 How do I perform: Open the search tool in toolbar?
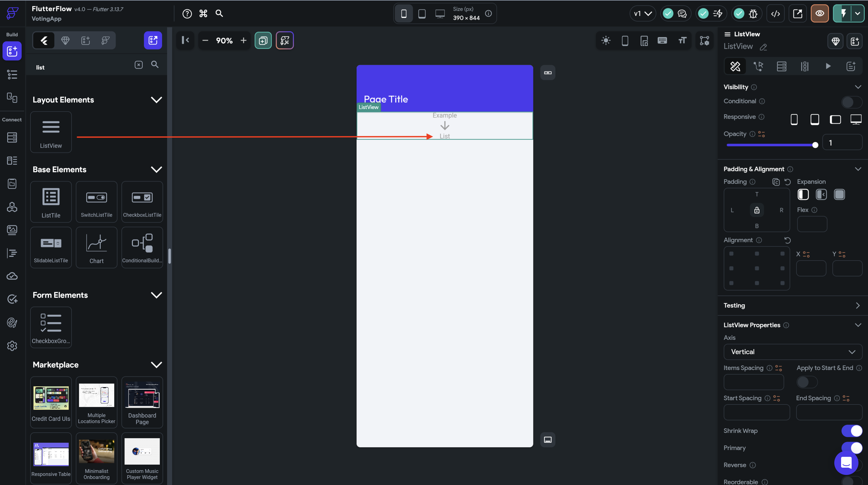click(x=218, y=13)
